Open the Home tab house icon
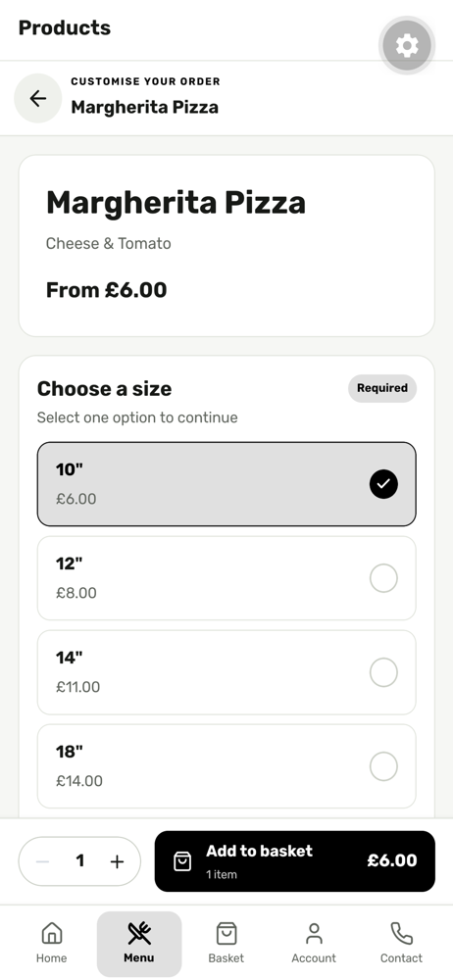 pos(51,934)
